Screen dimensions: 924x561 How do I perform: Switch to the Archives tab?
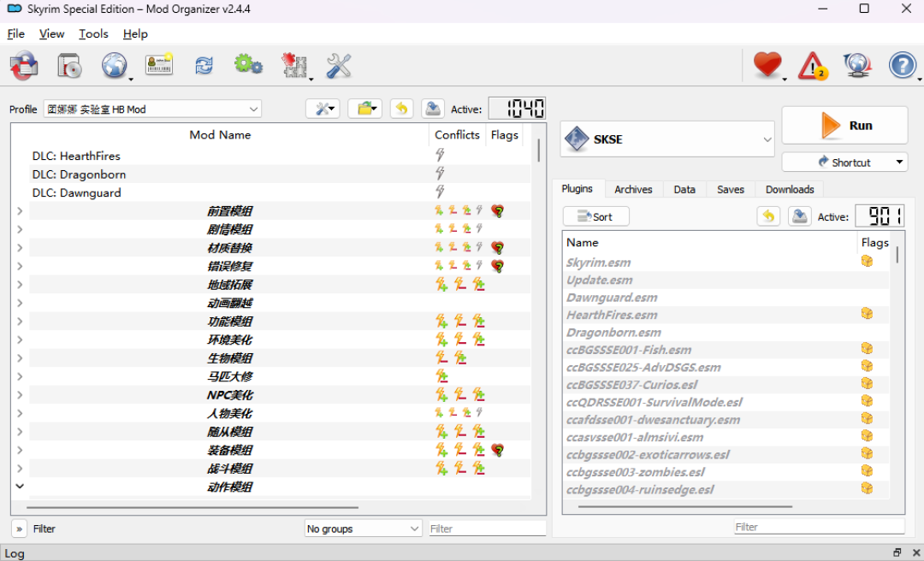[x=633, y=189]
